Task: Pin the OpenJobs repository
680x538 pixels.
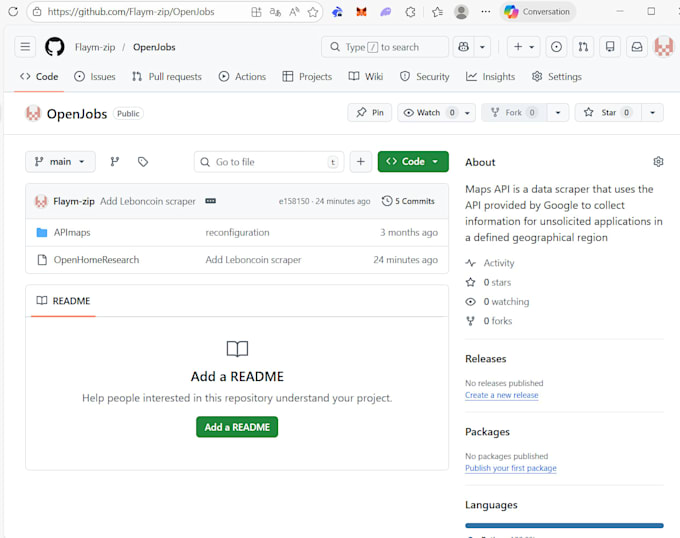Action: coord(369,113)
